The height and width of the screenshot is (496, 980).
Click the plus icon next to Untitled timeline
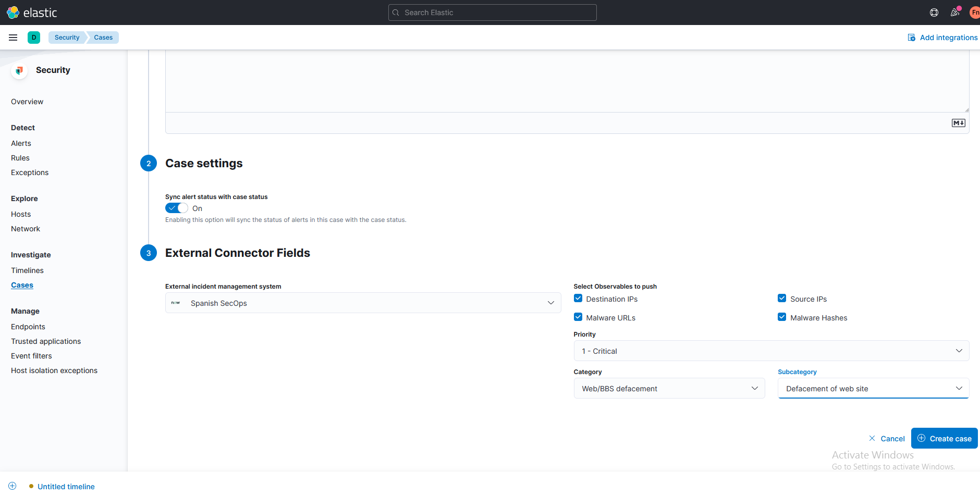[x=11, y=486]
